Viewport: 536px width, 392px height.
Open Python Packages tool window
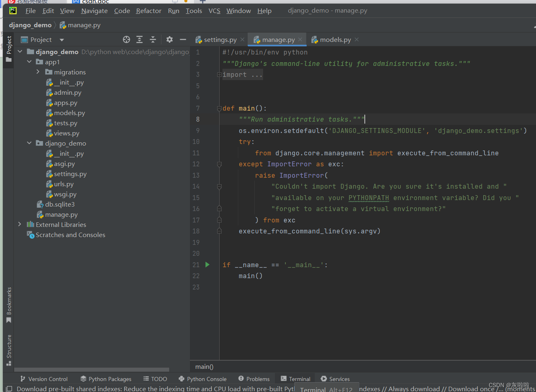(x=106, y=379)
